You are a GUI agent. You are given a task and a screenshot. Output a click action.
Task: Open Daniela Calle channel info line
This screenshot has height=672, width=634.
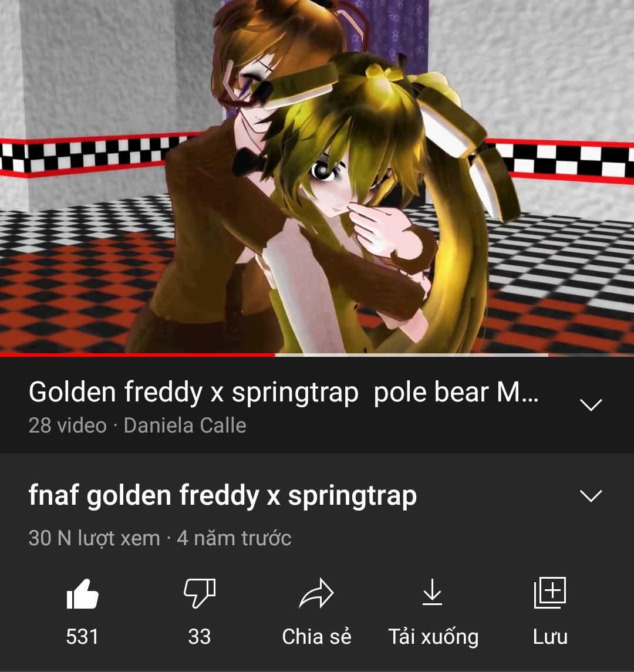point(185,426)
